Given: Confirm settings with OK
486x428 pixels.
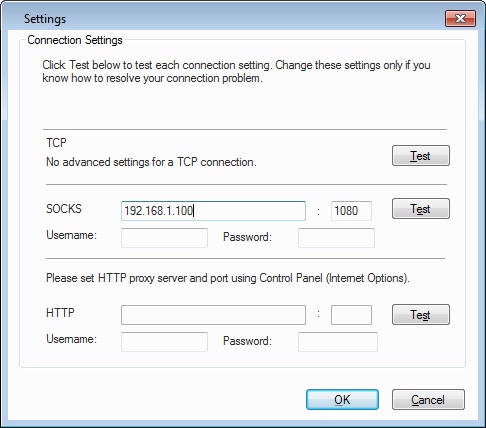Looking at the screenshot, I should tap(342, 399).
